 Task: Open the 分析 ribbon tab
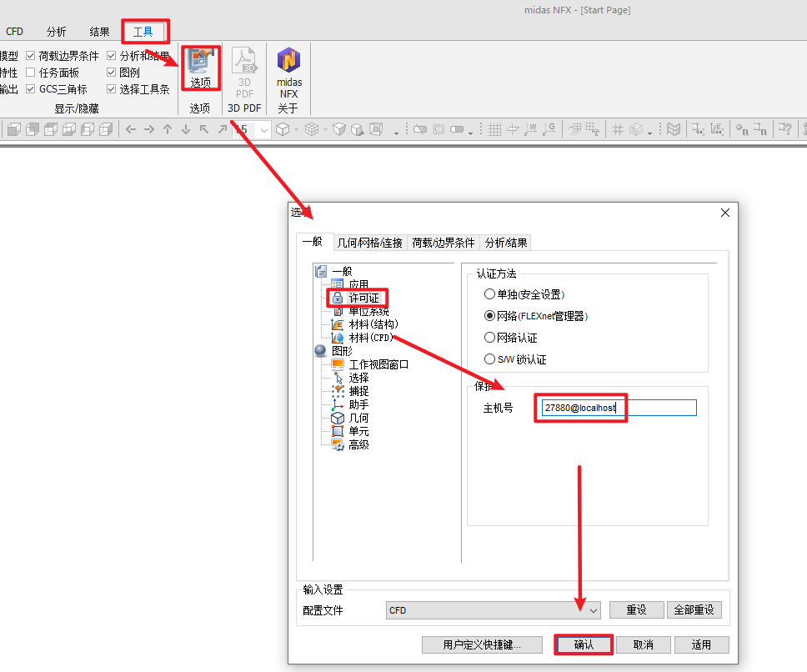pos(56,32)
